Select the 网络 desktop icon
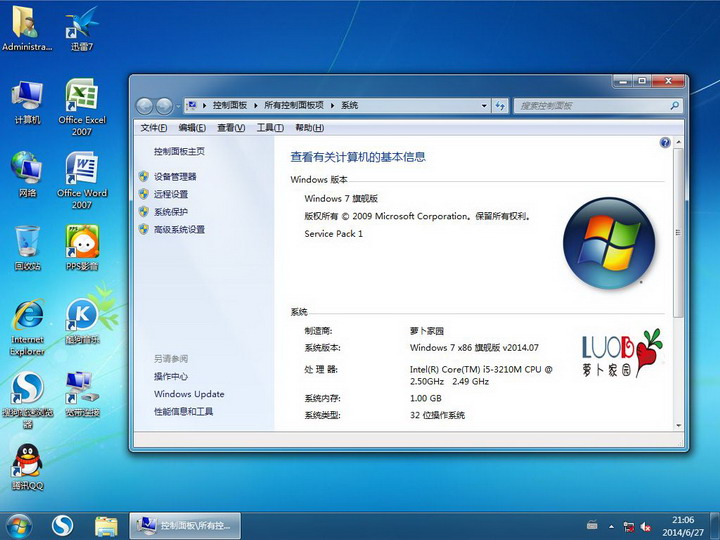720x540 pixels. pos(27,174)
